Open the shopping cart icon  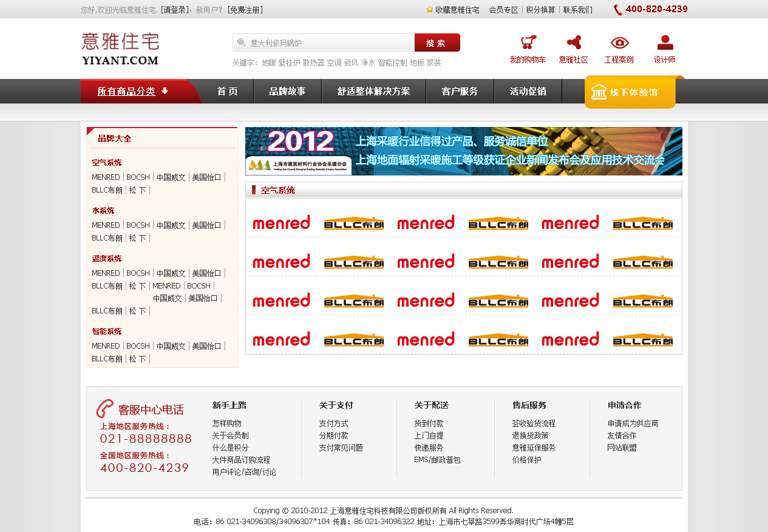[528, 43]
